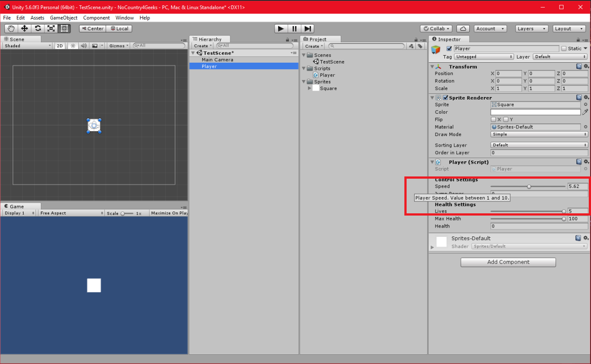Click the Pause button
The image size is (591, 364).
coord(294,28)
